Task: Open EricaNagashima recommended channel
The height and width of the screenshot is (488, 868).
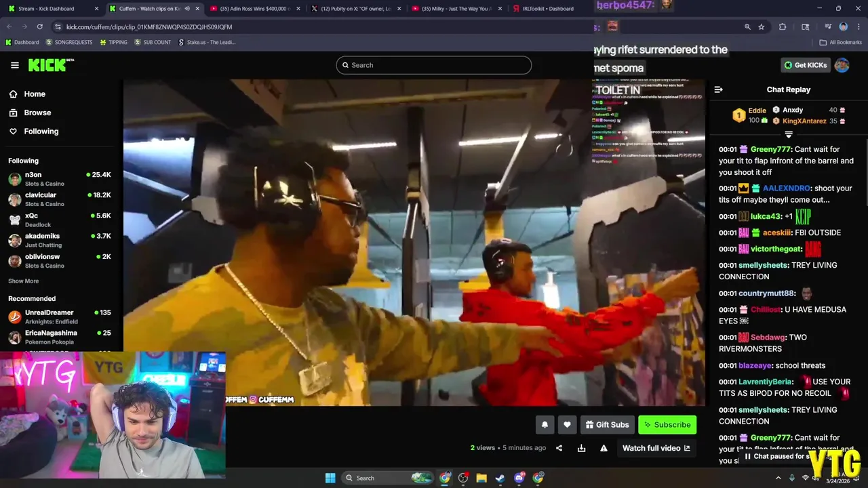Action: click(x=60, y=337)
